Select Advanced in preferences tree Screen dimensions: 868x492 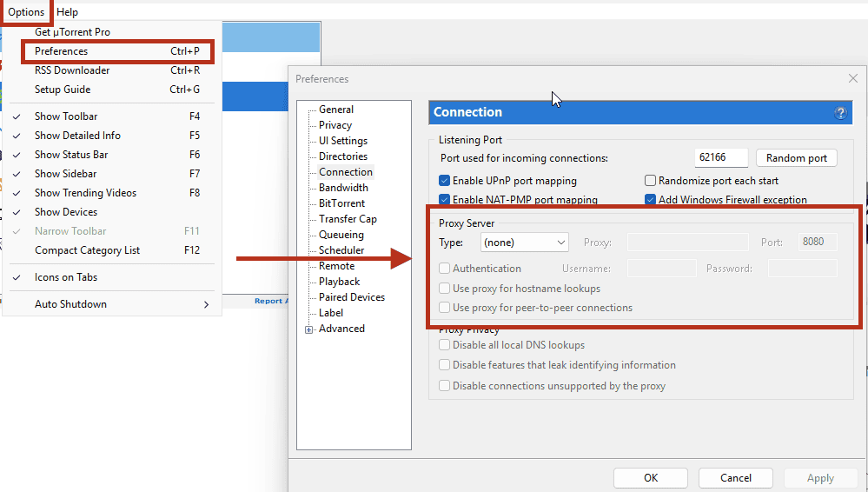click(x=341, y=329)
